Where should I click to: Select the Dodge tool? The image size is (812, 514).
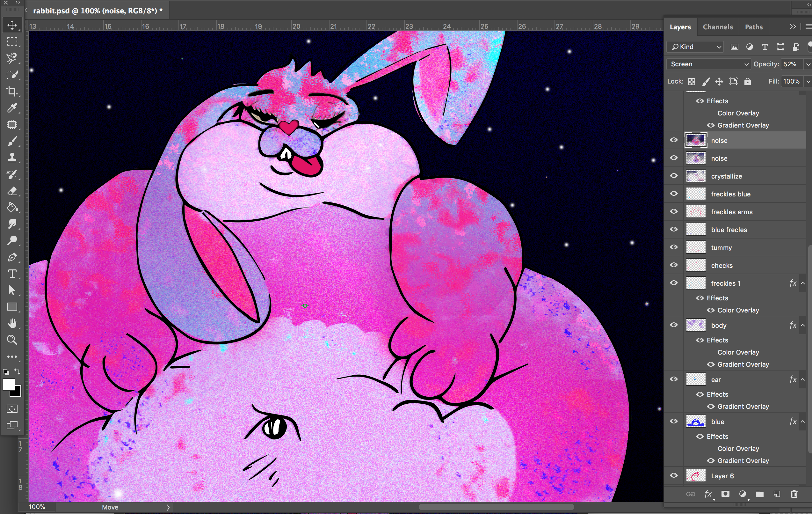12,240
